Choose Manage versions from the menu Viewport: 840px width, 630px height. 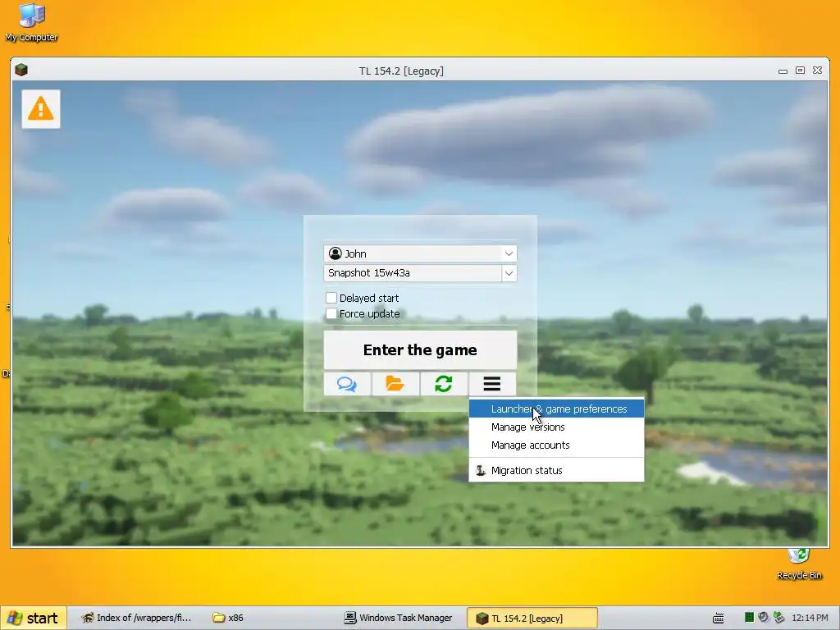coord(557,427)
